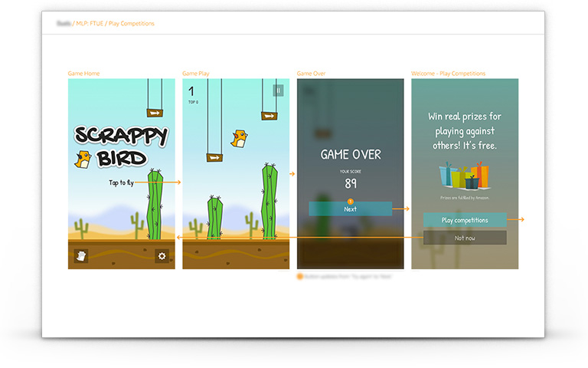The width and height of the screenshot is (588, 368).
Task: Choose the Not now button
Action: 465,238
